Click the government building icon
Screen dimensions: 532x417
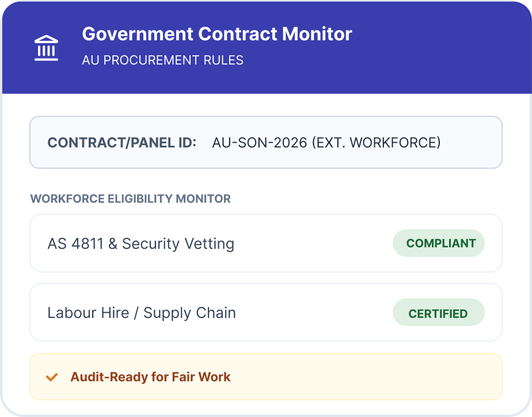tap(47, 48)
